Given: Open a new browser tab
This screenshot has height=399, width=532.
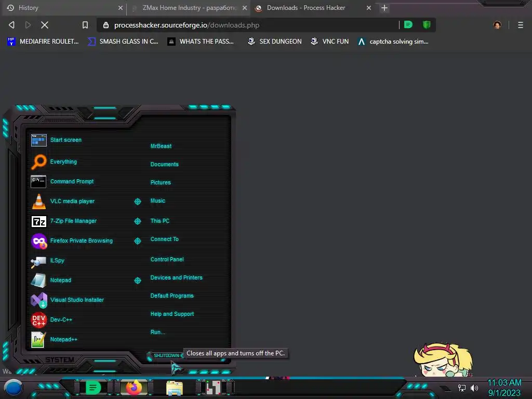Looking at the screenshot, I should pos(384,8).
